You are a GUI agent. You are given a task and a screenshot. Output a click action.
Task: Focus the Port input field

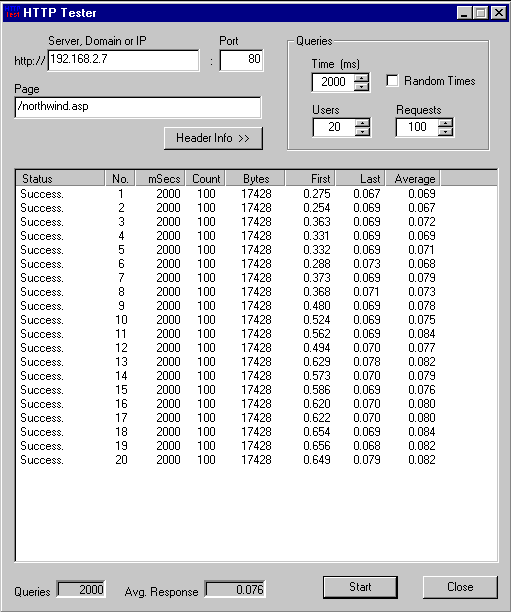242,60
